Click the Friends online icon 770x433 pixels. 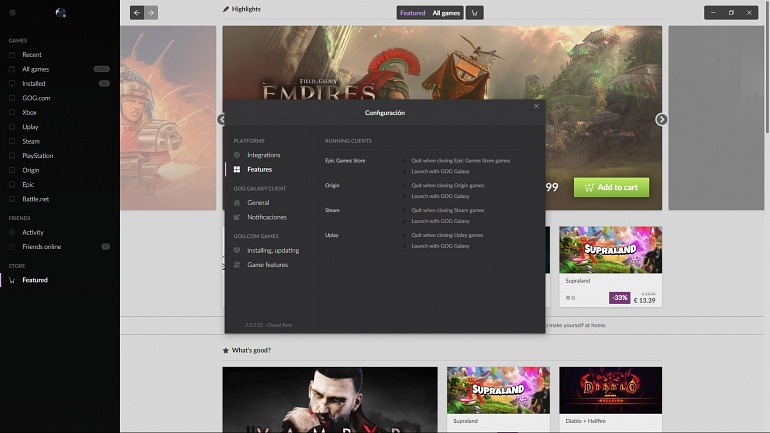(x=12, y=247)
